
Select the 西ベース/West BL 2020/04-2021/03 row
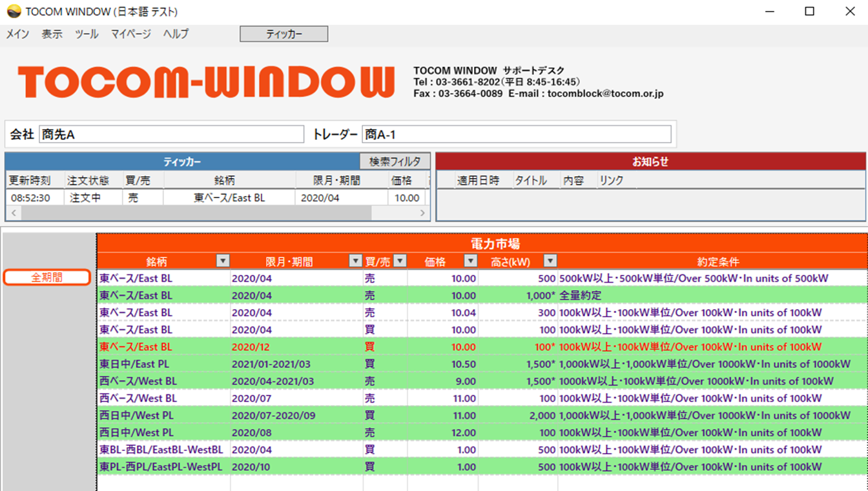(482, 381)
